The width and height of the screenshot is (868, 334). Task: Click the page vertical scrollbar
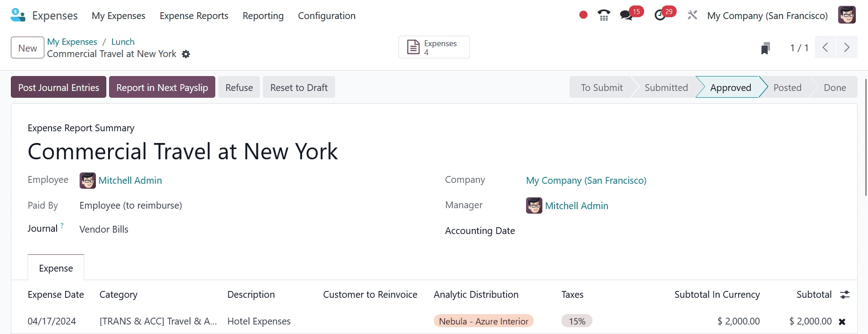point(866,137)
